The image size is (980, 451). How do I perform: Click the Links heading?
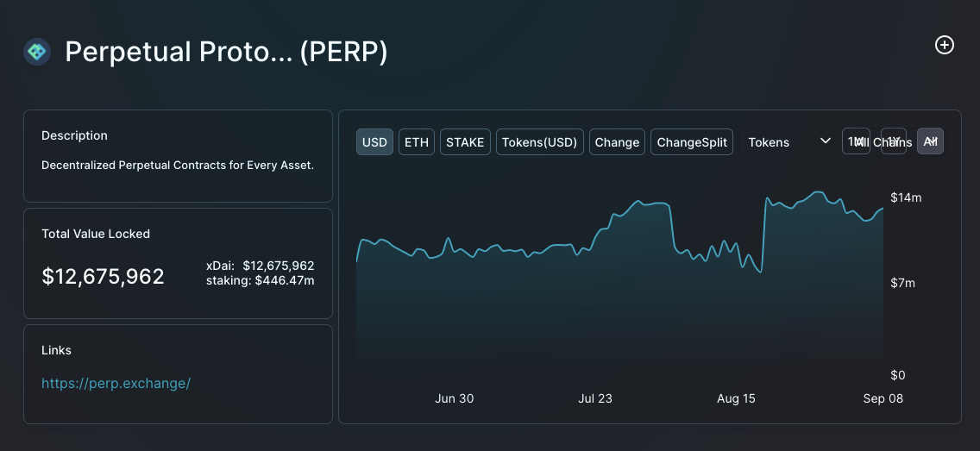[x=56, y=350]
